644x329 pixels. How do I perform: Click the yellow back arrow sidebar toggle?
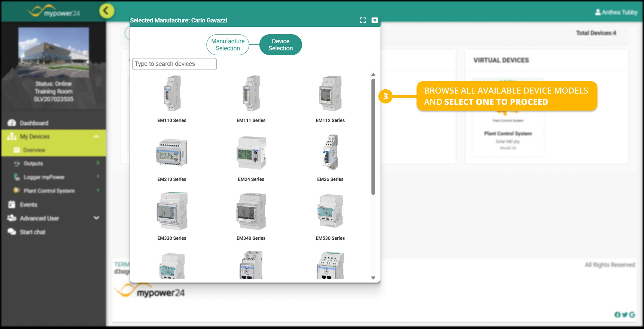tap(106, 11)
